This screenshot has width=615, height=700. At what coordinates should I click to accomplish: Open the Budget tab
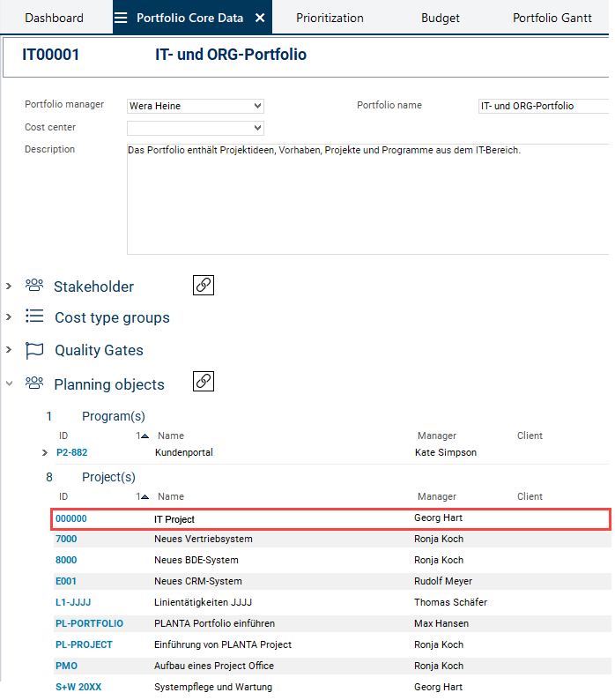coord(440,18)
